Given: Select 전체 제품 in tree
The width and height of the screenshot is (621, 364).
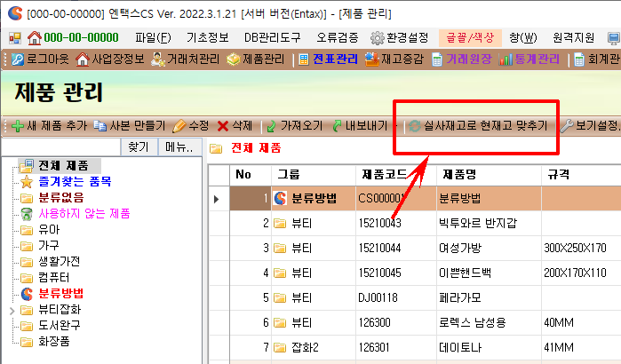Looking at the screenshot, I should coord(63,165).
